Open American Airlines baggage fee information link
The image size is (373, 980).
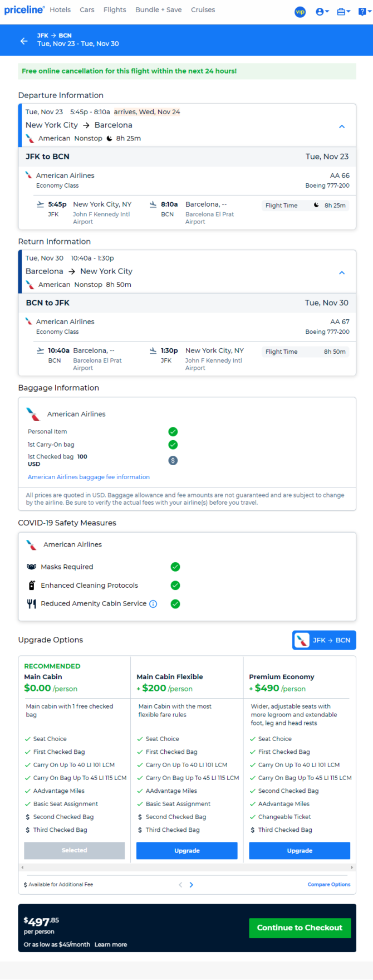[89, 477]
